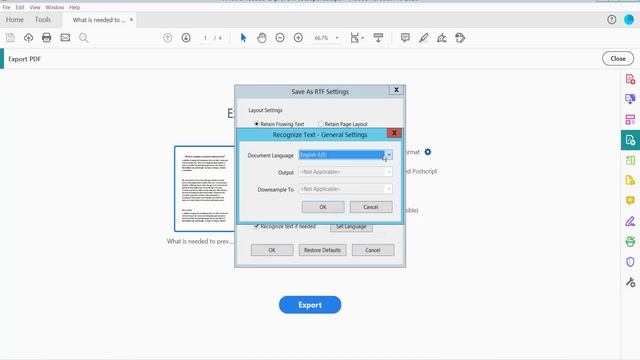This screenshot has height=360, width=640.
Task: Open Create PDF tool in right sidebar
Action: click(630, 79)
